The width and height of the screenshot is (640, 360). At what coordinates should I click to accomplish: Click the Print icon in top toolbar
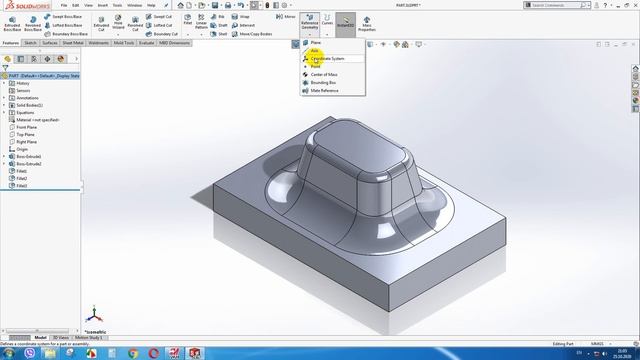[x=228, y=5]
